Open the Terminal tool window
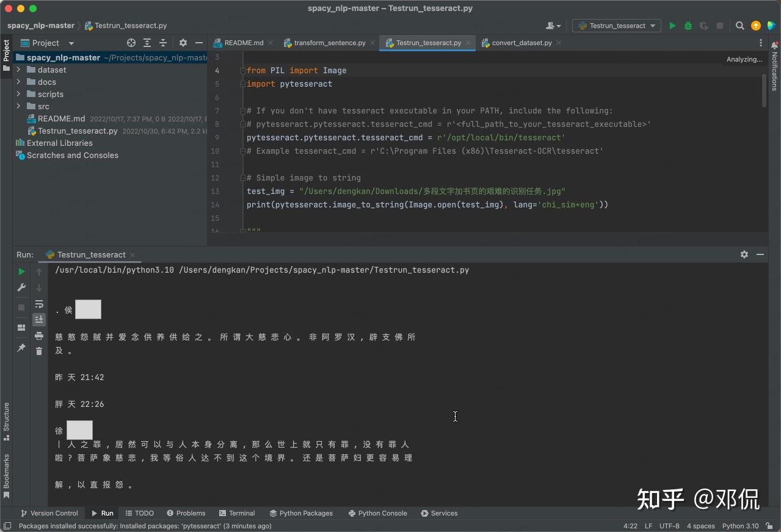Viewport: 781px width, 532px height. tap(237, 513)
